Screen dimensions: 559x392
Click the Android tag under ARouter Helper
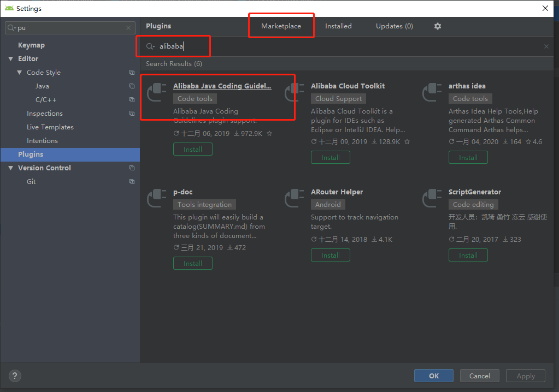tap(328, 204)
